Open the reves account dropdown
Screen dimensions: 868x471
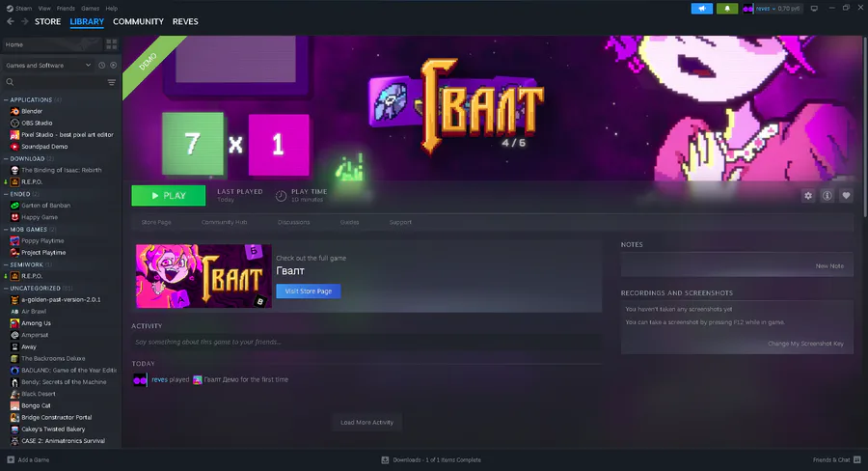[772, 9]
